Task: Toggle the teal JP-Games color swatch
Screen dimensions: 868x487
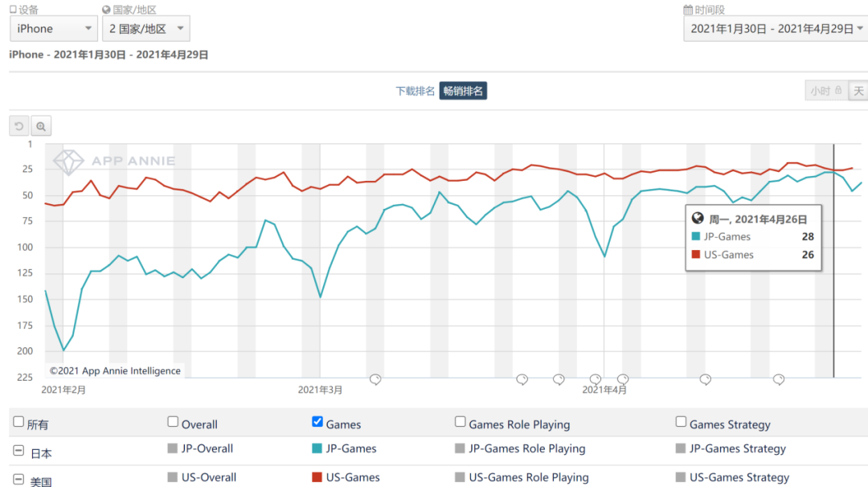Action: tap(317, 448)
